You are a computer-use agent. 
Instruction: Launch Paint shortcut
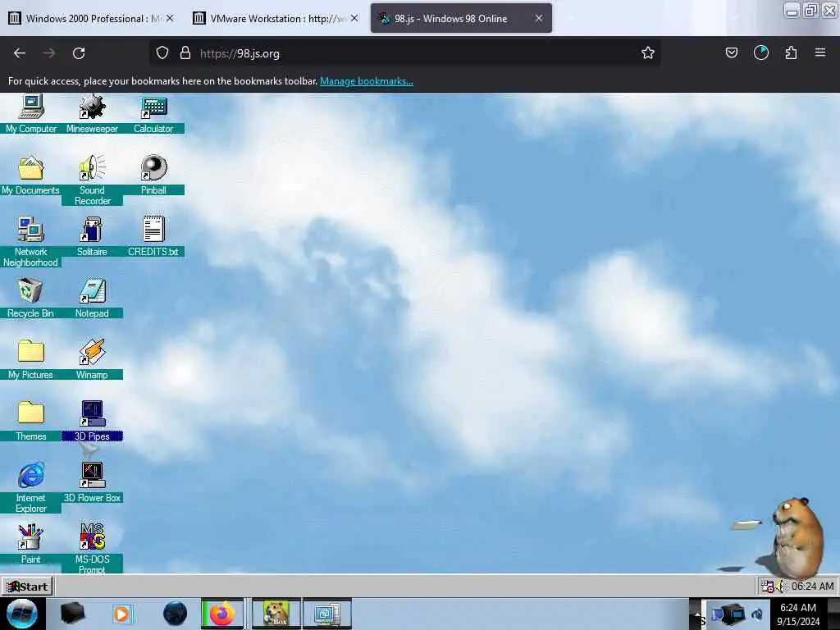[30, 545]
